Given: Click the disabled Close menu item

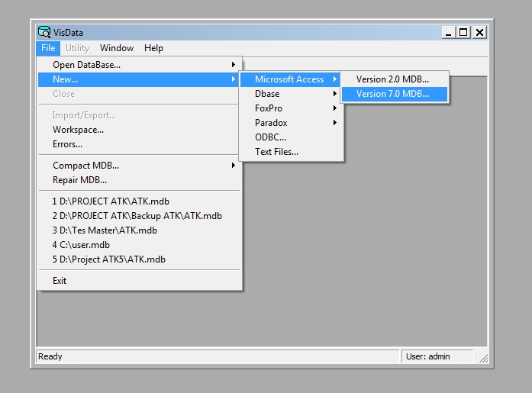Looking at the screenshot, I should coord(140,94).
